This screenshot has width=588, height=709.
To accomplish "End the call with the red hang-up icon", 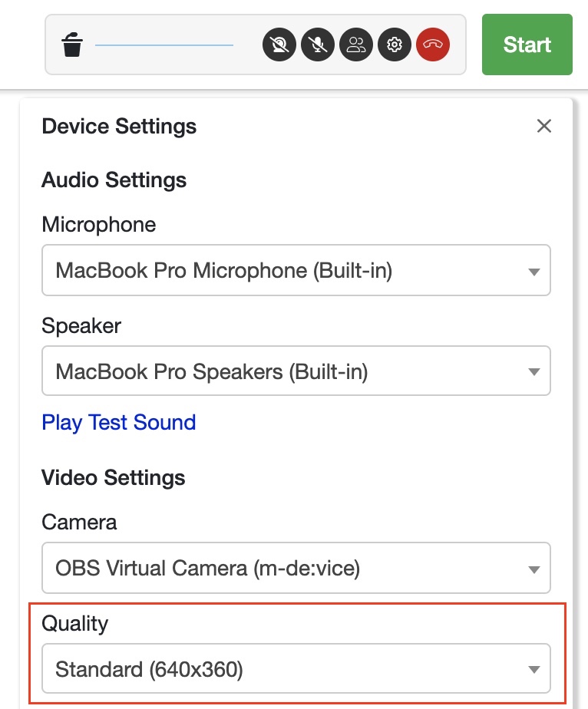I will click(433, 45).
